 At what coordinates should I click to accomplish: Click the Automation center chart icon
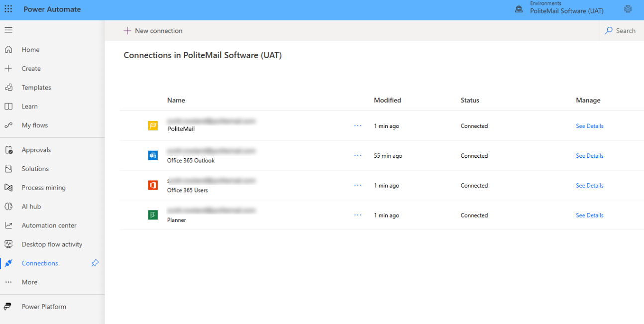pyautogui.click(x=8, y=225)
